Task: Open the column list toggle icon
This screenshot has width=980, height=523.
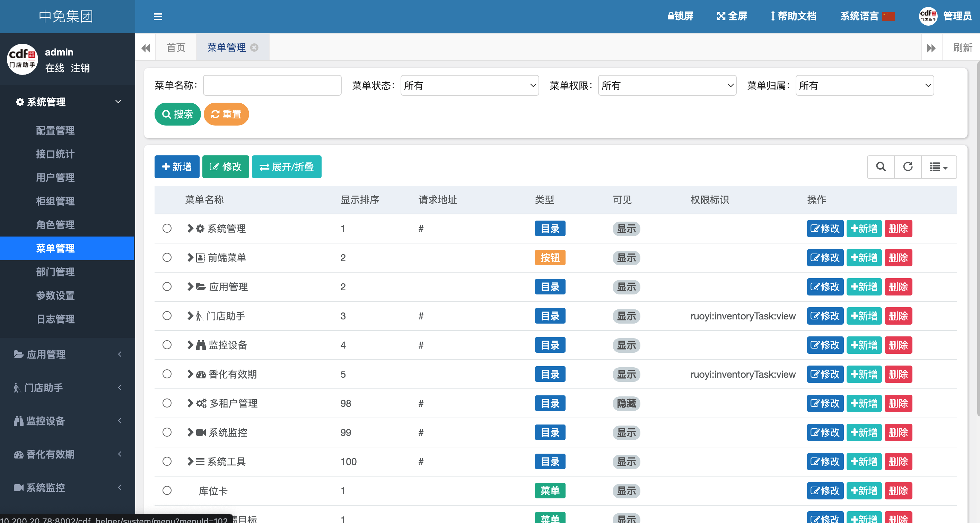Action: click(938, 167)
